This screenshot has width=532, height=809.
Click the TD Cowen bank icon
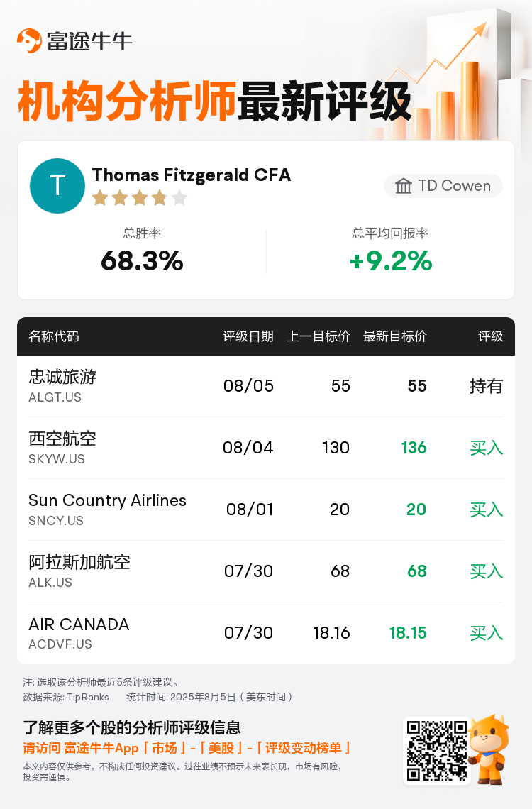[x=404, y=186]
